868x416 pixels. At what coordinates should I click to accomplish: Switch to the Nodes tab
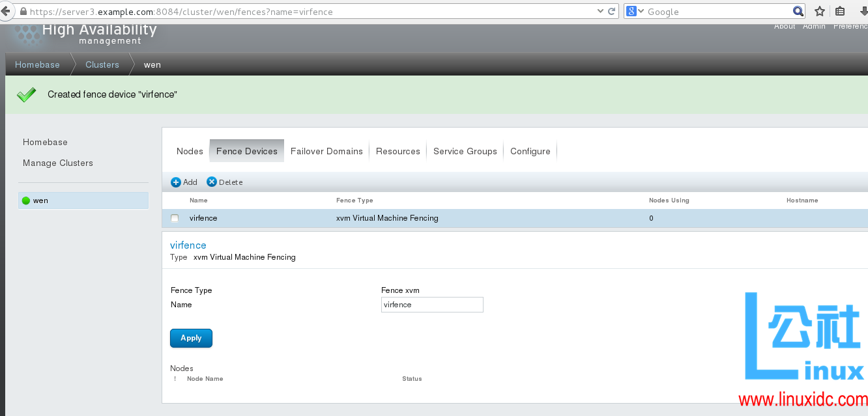click(189, 150)
